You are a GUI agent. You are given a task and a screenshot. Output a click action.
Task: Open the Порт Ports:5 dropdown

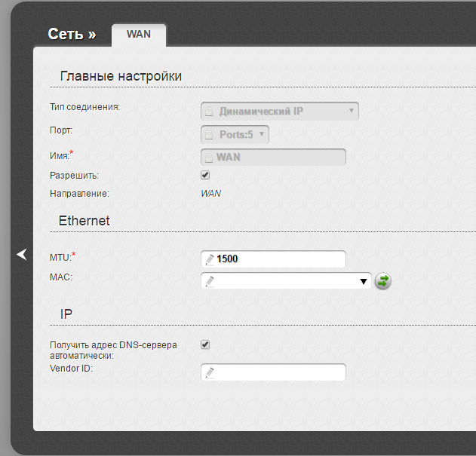pos(235,134)
